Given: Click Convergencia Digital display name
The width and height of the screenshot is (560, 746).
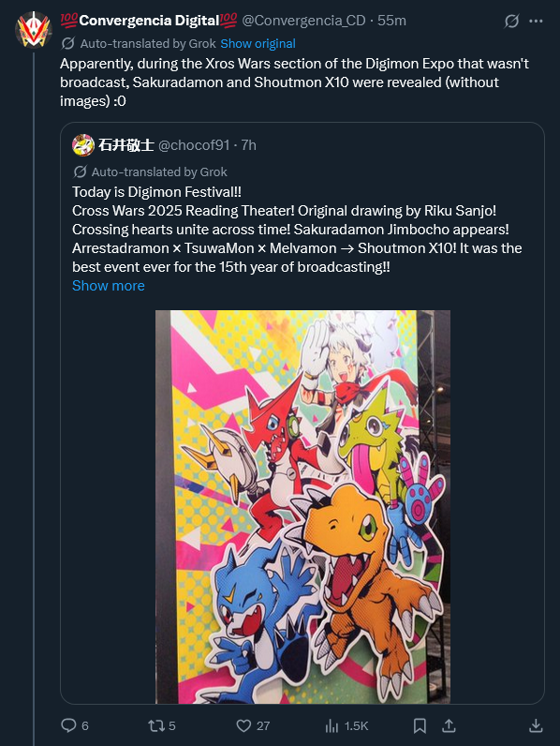Looking at the screenshot, I should 149,21.
